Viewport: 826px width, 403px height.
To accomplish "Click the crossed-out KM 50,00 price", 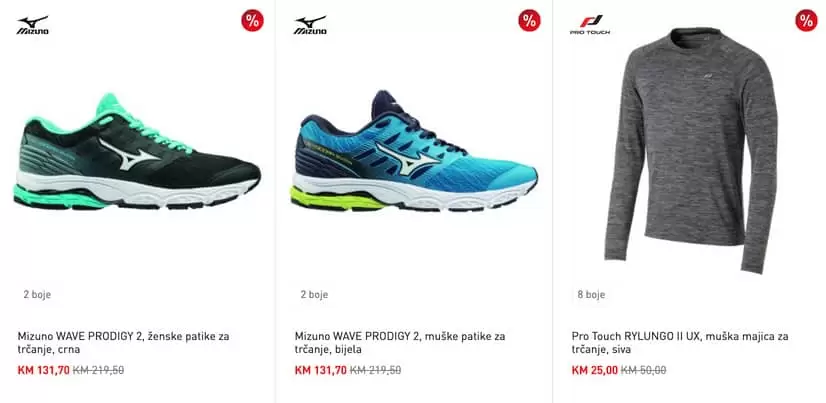I will point(644,370).
